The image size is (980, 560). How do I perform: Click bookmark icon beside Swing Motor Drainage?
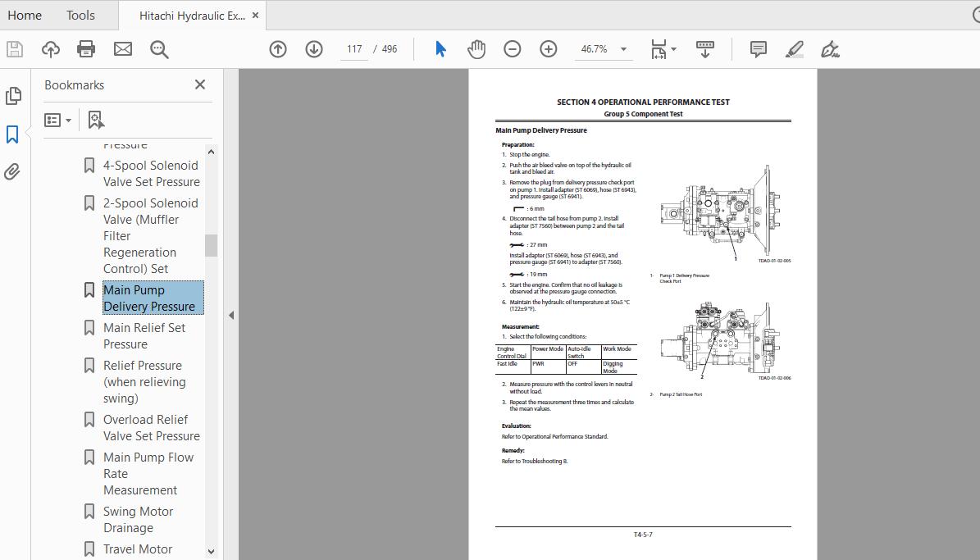(x=89, y=512)
